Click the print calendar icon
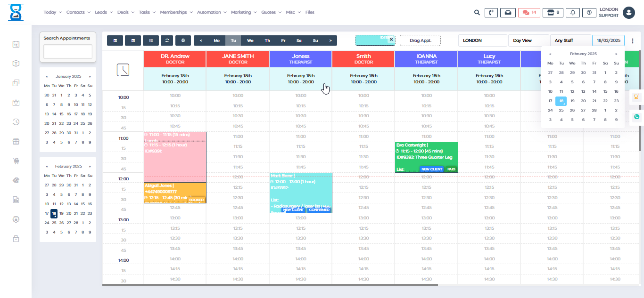This screenshot has width=644, height=298. point(183,40)
